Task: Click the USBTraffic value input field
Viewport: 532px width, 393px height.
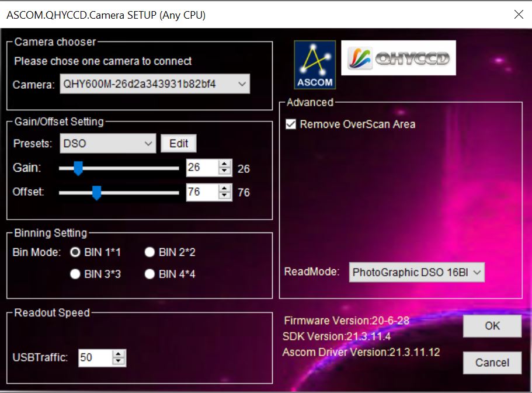Action: coord(94,357)
